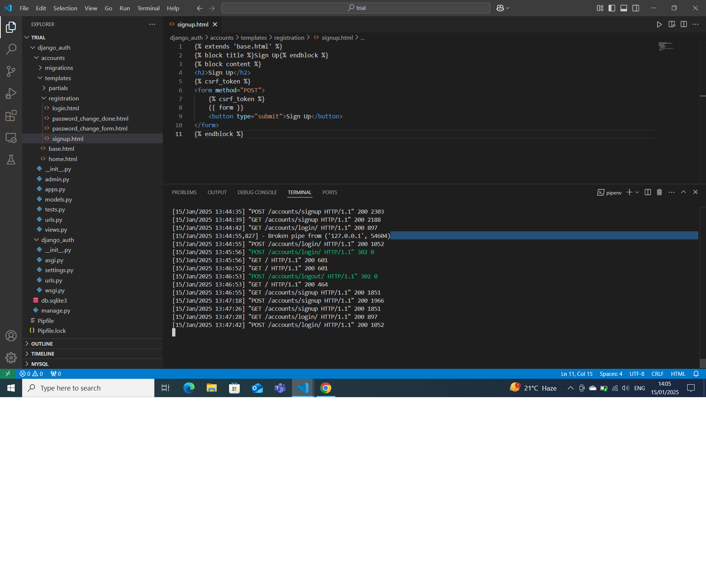706x588 pixels.
Task: Click the Run file play icon
Action: click(x=659, y=24)
